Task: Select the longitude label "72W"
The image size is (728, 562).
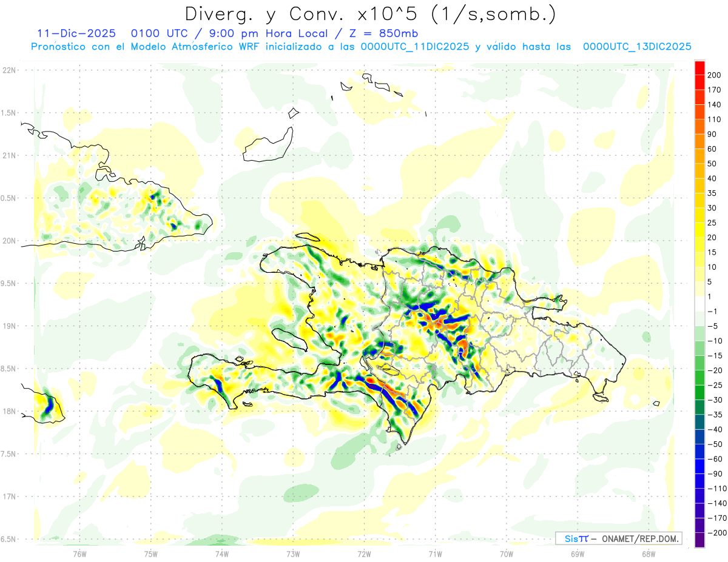Action: pyautogui.click(x=364, y=553)
